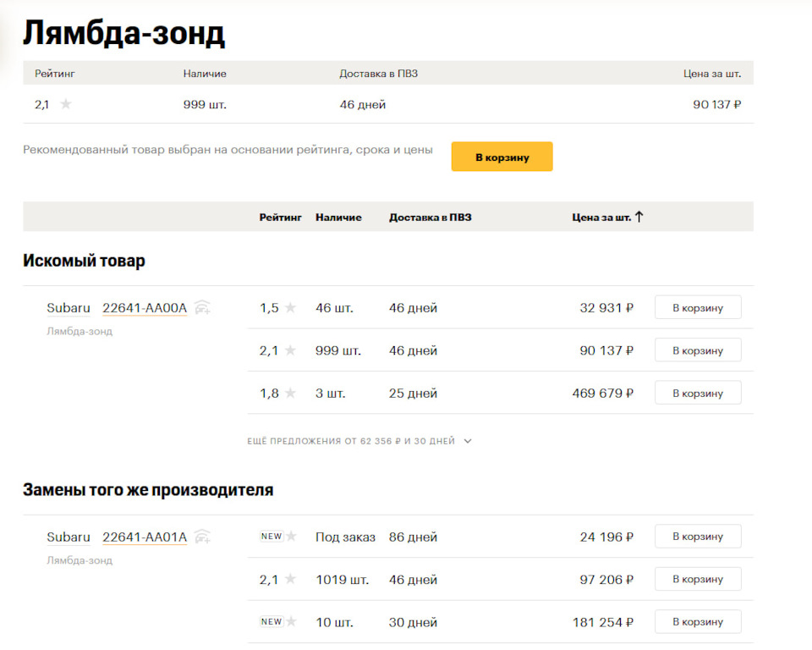Click "86 дней" delivery cell
The image size is (812, 650).
(x=413, y=537)
